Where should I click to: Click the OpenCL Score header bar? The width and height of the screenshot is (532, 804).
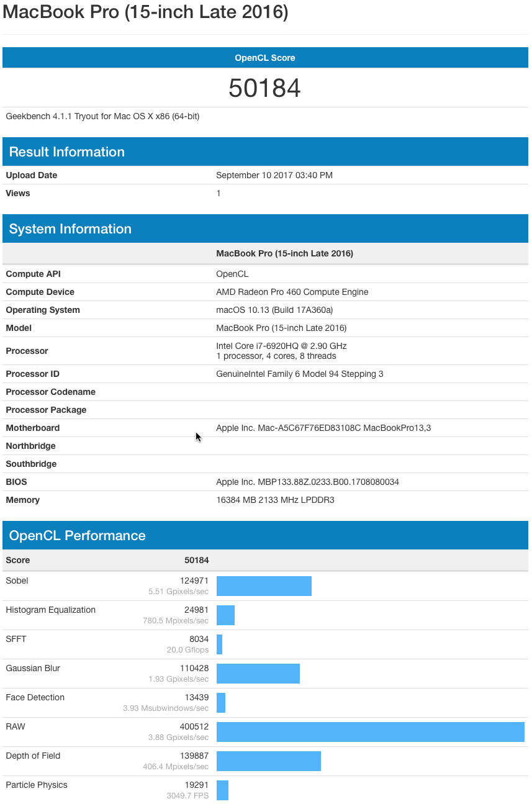point(265,58)
